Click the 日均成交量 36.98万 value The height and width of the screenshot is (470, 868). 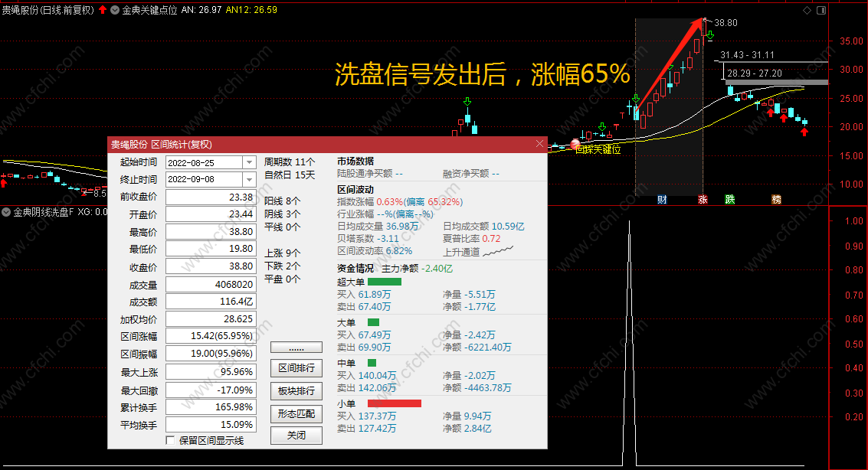(402, 227)
